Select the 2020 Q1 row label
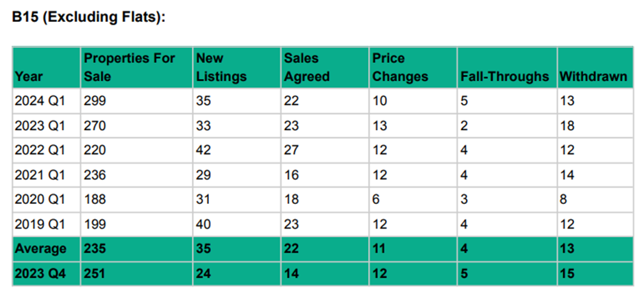Viewport: 644px width, 293px height. click(39, 200)
